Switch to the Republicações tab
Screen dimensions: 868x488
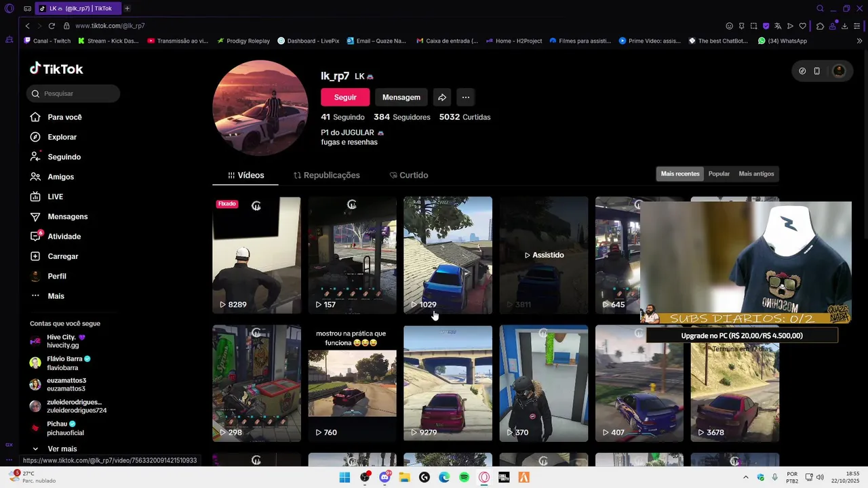coord(326,175)
